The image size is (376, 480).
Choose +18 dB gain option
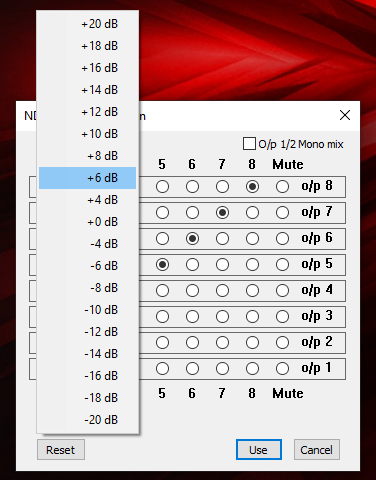[87, 46]
